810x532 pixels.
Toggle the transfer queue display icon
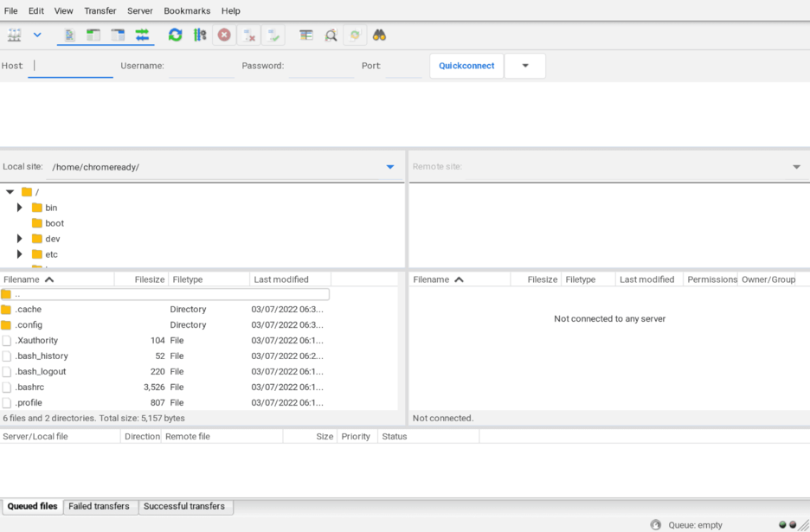point(142,35)
